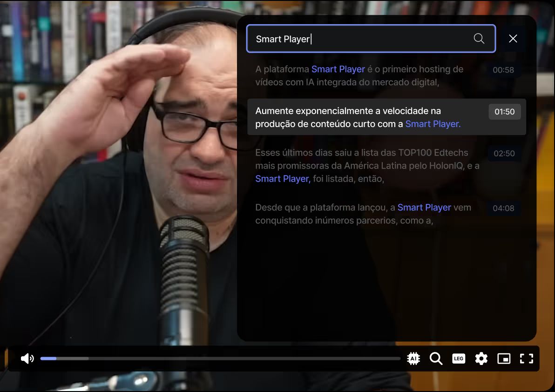Screen dimensions: 555x392
Task: Open player settings gear
Action: pyautogui.click(x=481, y=358)
